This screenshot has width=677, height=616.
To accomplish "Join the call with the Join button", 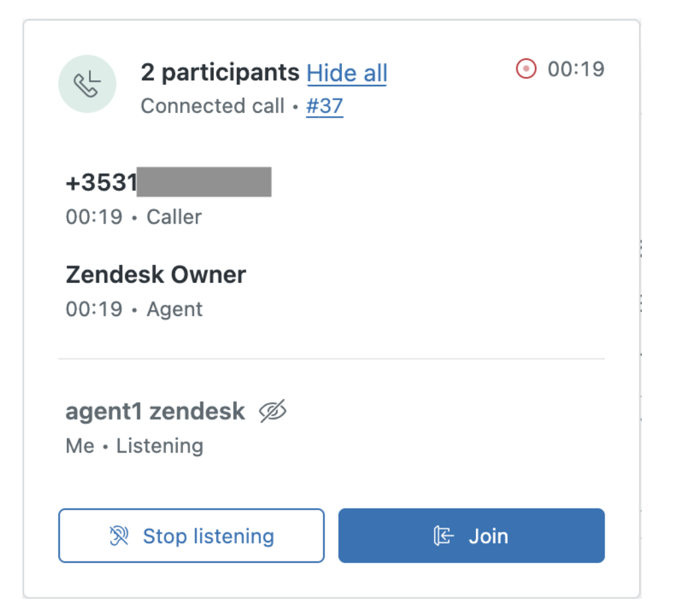I will (471, 536).
